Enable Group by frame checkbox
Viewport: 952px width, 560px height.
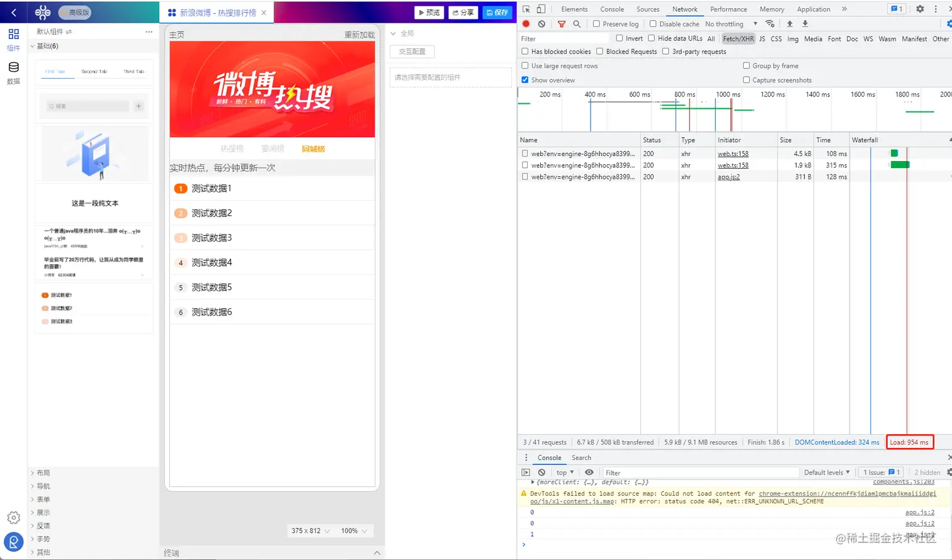coord(746,65)
